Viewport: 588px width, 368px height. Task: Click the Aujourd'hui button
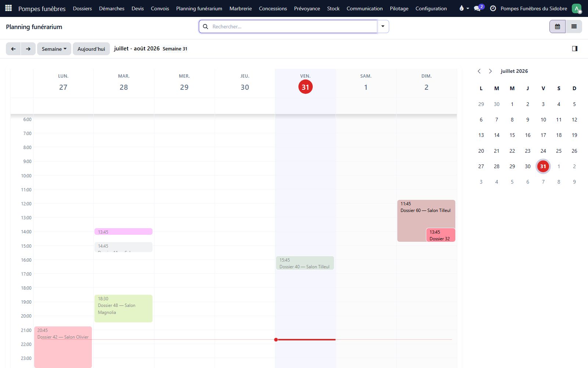[x=91, y=49]
